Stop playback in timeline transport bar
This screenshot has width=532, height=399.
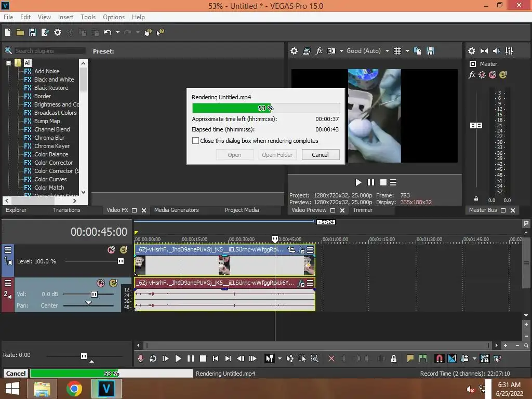(x=203, y=358)
